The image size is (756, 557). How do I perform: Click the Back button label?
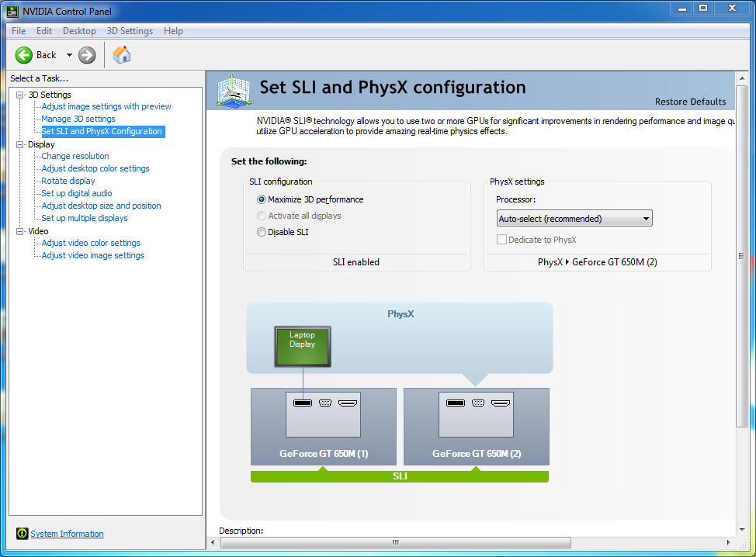pos(47,55)
